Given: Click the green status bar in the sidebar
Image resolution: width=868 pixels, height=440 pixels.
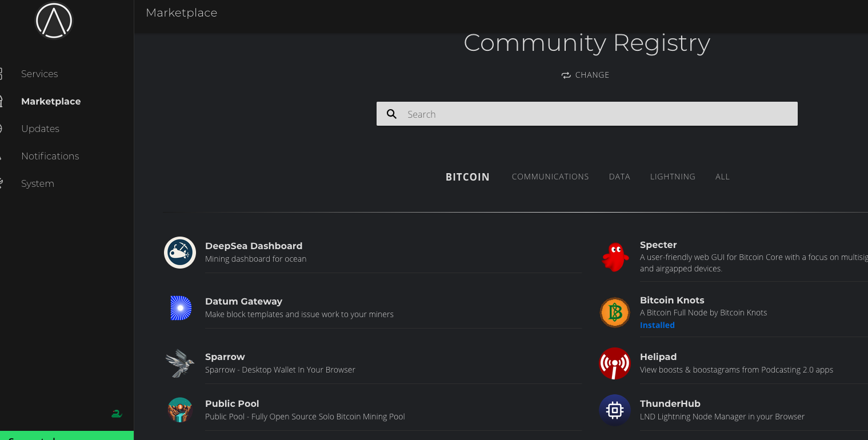Looking at the screenshot, I should (x=67, y=435).
